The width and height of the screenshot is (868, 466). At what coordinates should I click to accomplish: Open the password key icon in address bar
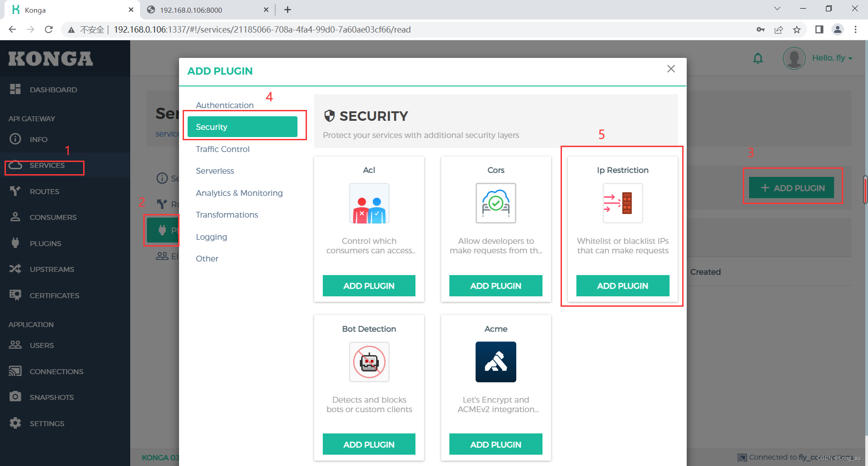(760, 29)
